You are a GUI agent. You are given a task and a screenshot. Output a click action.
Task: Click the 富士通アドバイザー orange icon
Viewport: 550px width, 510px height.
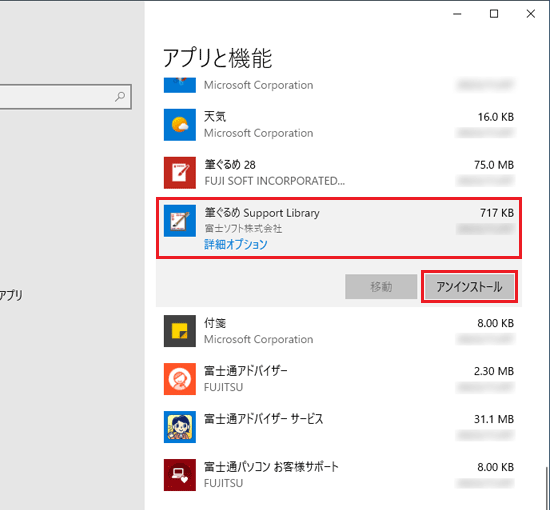point(180,379)
